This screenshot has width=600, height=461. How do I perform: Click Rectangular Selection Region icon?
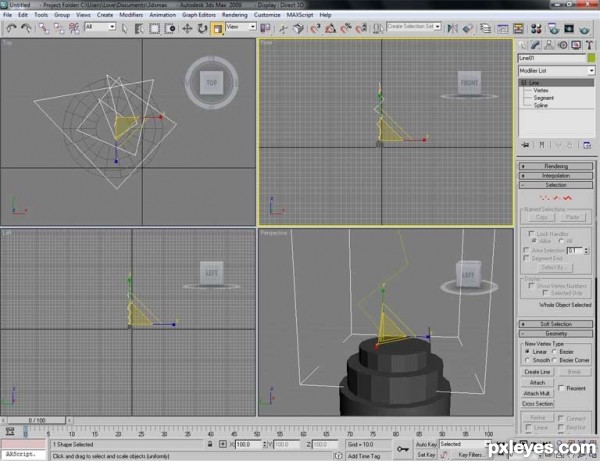(155, 29)
